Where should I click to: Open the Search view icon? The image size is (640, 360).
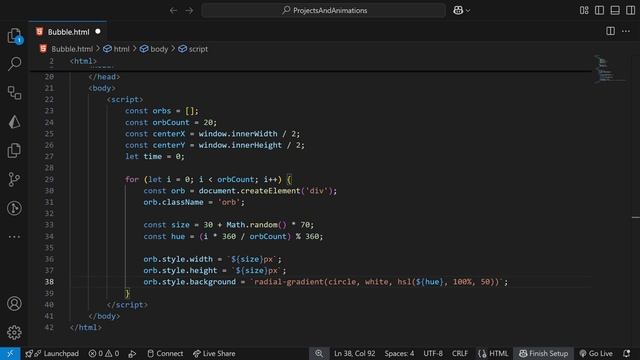pos(14,64)
